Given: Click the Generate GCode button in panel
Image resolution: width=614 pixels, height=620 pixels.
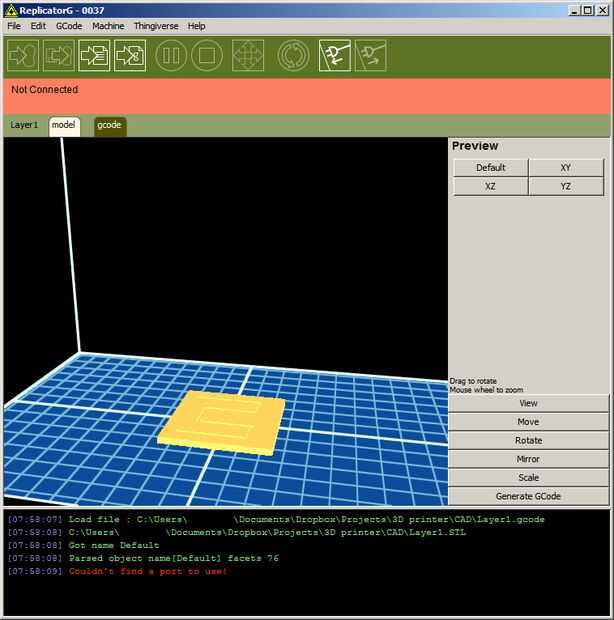Looking at the screenshot, I should (x=528, y=496).
